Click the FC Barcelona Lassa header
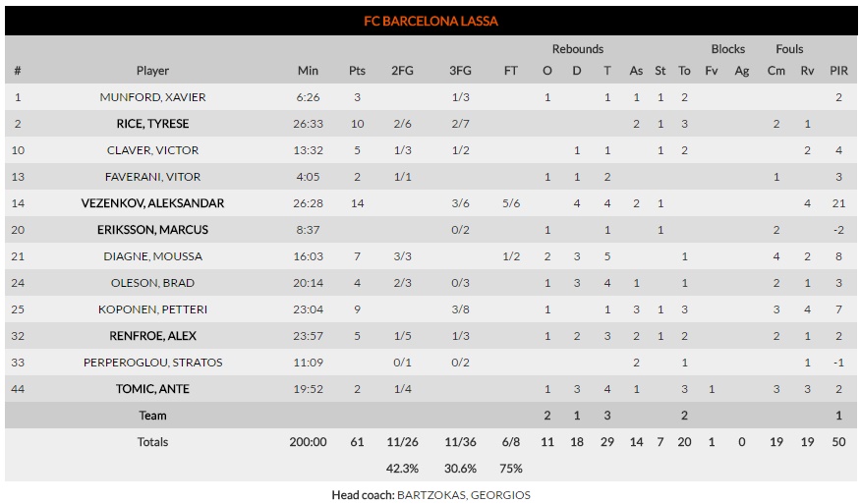 click(x=430, y=21)
